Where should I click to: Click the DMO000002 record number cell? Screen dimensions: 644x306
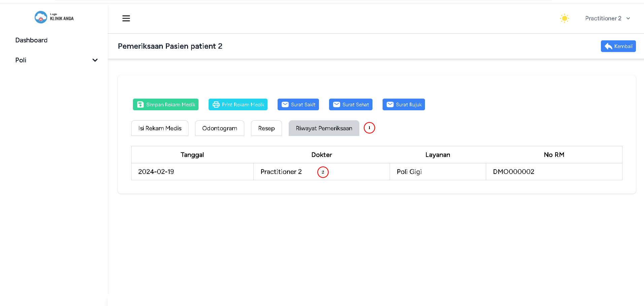coord(513,172)
